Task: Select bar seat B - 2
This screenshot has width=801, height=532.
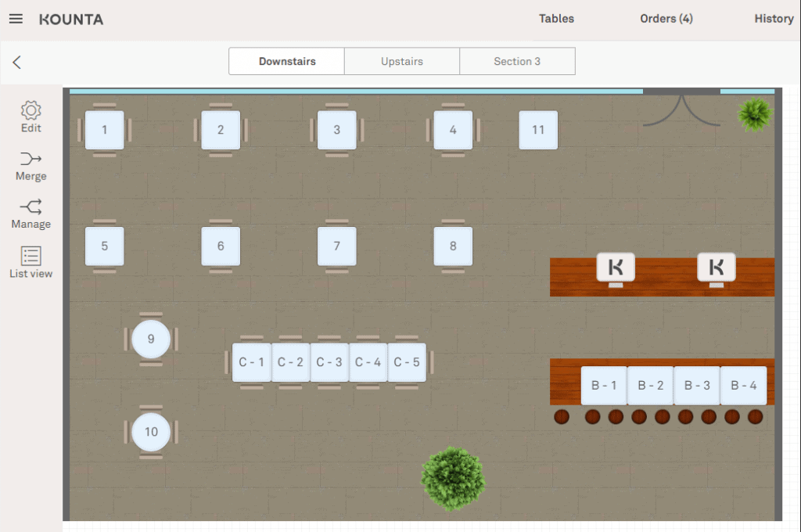Action: 650,386
